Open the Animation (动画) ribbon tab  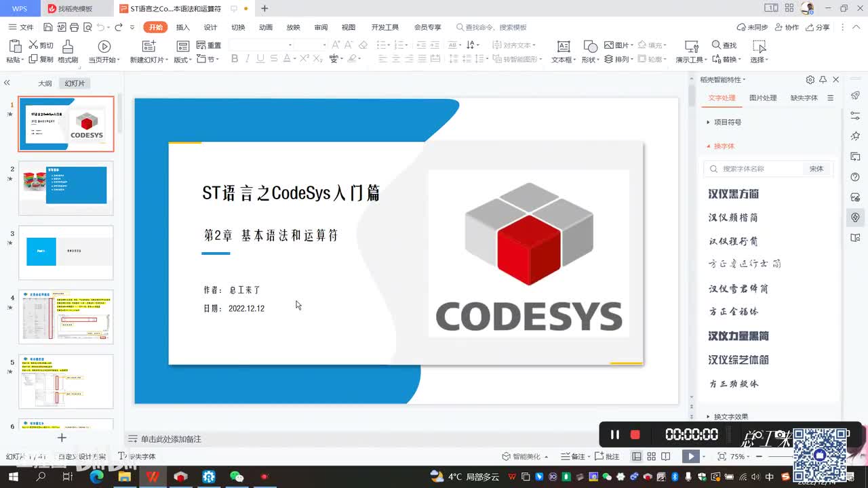[x=266, y=27]
